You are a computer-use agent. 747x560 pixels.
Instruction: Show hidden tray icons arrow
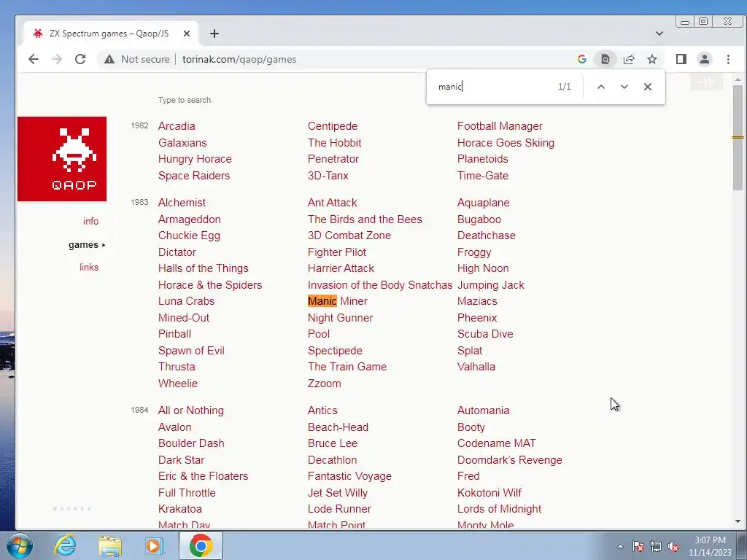[620, 546]
